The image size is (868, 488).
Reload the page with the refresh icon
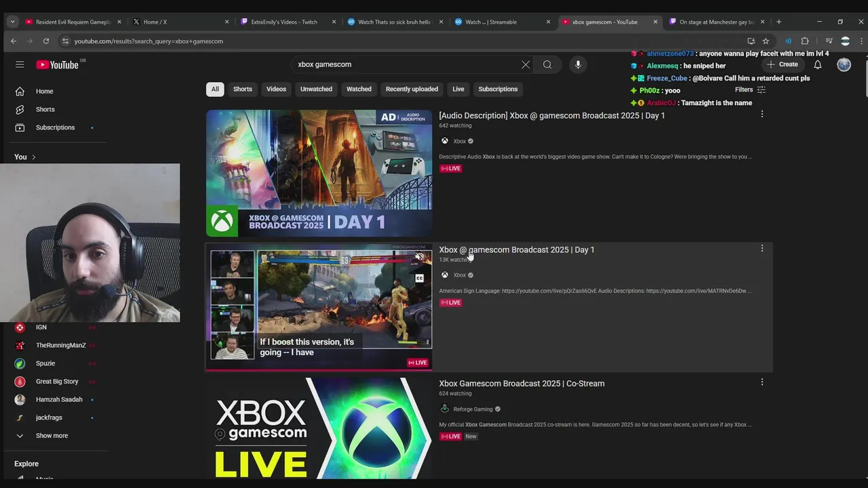(45, 41)
